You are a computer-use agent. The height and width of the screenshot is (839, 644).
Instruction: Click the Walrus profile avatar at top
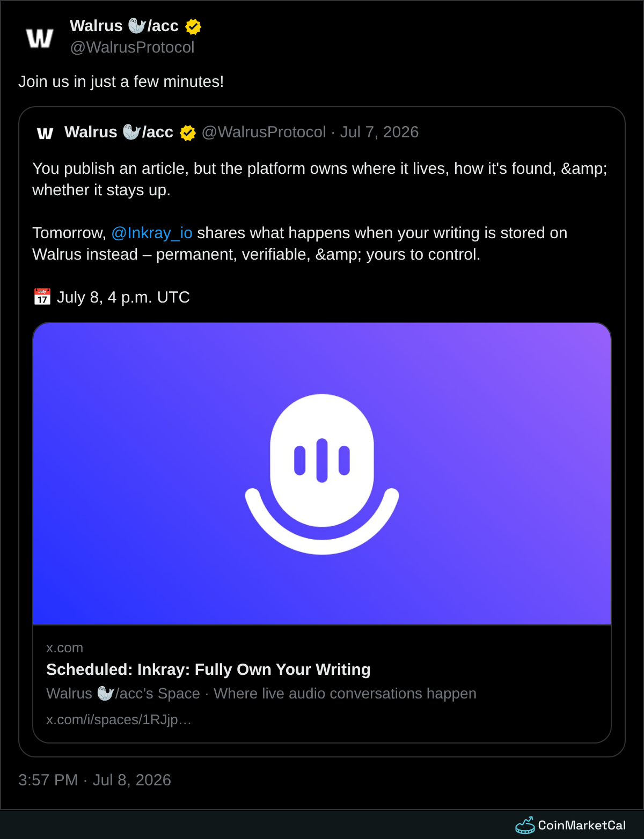(40, 38)
